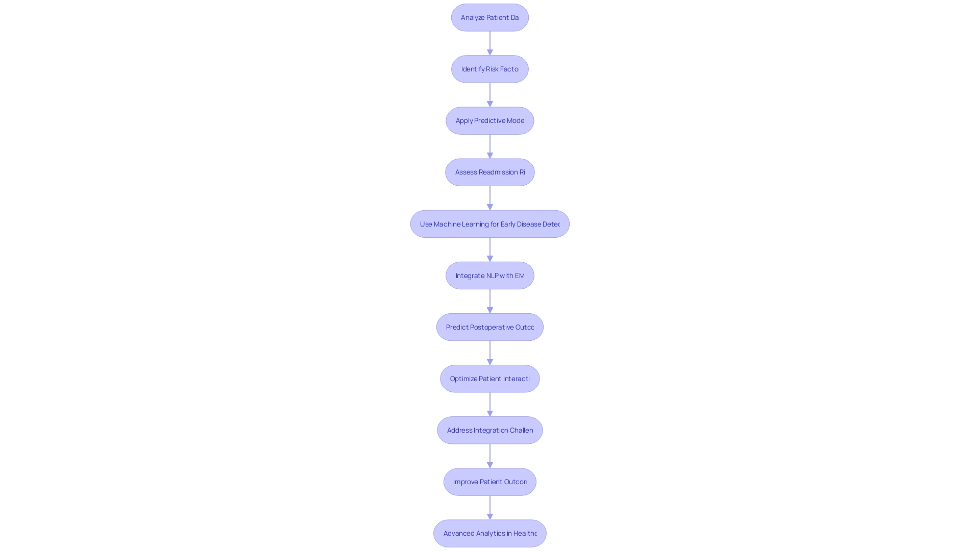Select the Integrate NLP with EMR node

pos(490,274)
